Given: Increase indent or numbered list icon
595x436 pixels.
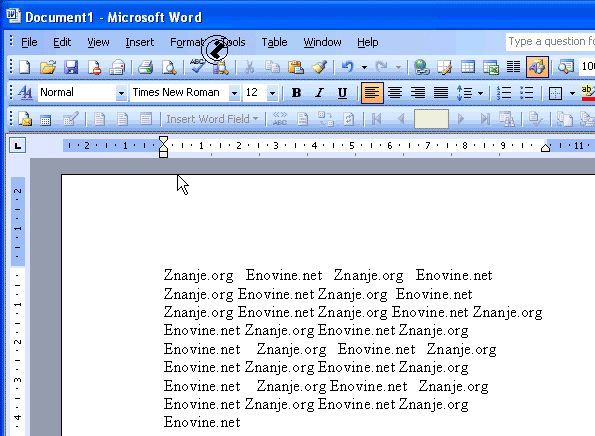Looking at the screenshot, I should [504, 93].
